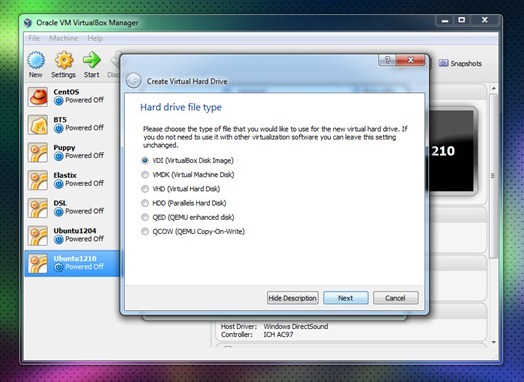524x382 pixels.
Task: Cancel the Create Virtual Hard Drive wizard
Action: coord(395,298)
